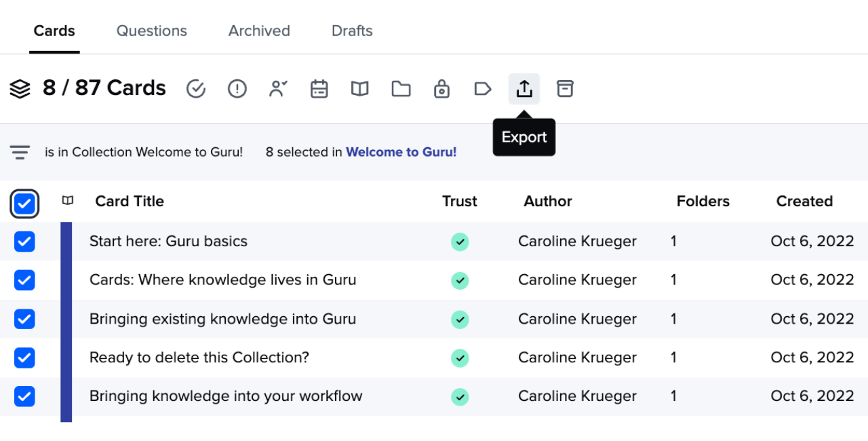The image size is (868, 441).
Task: Sort by Folders column header
Action: (x=703, y=201)
